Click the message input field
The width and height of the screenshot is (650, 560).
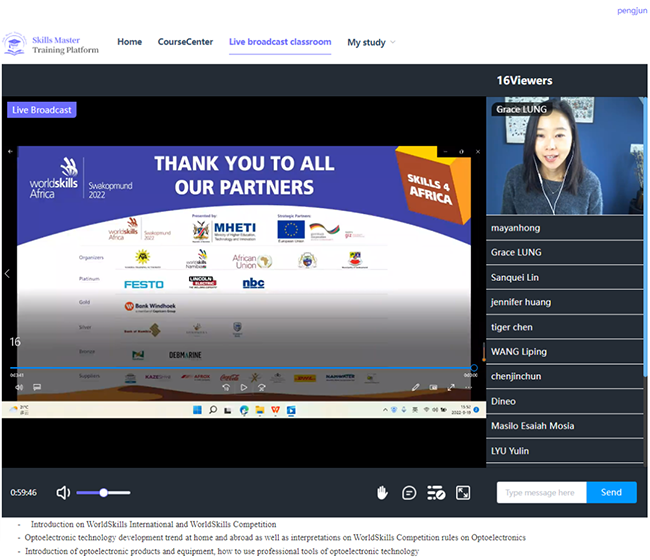click(x=541, y=492)
